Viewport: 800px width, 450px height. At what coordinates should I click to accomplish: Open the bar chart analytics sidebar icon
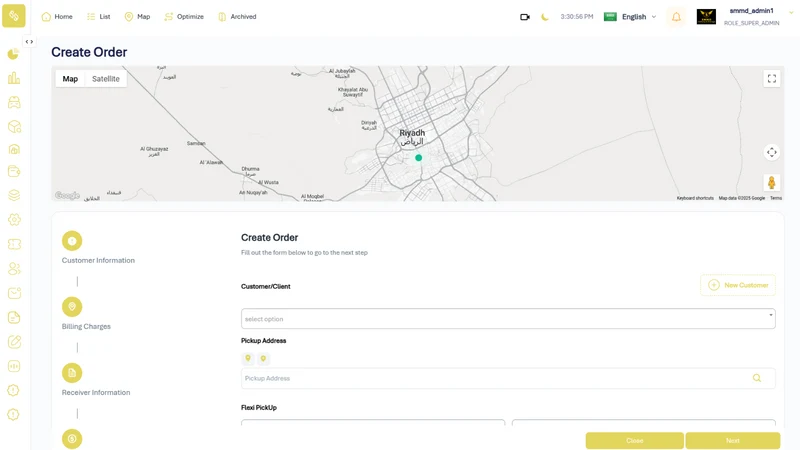[x=14, y=78]
